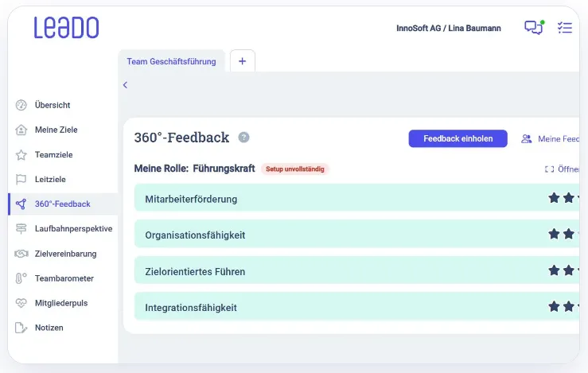Click the Meine Ziele house icon
This screenshot has width=588, height=373.
click(x=21, y=130)
